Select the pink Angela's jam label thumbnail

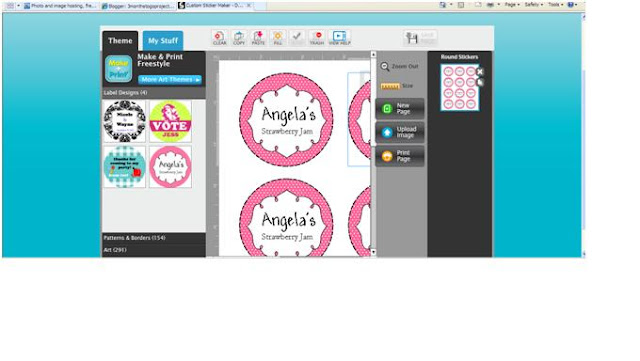(x=170, y=167)
